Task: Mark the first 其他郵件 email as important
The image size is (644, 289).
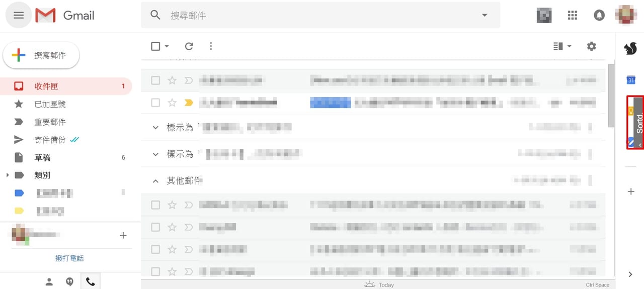Action: pyautogui.click(x=189, y=205)
